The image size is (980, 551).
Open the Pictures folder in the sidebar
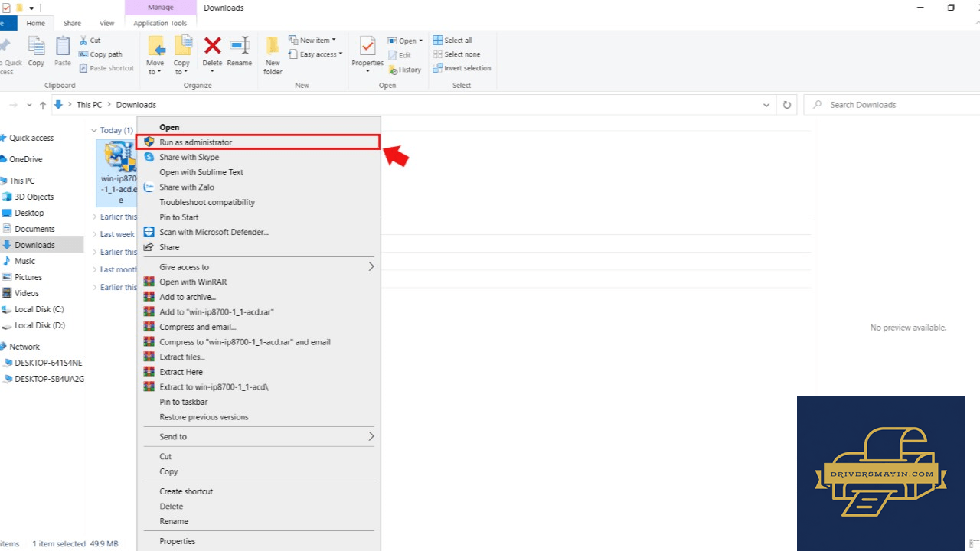[x=28, y=277]
